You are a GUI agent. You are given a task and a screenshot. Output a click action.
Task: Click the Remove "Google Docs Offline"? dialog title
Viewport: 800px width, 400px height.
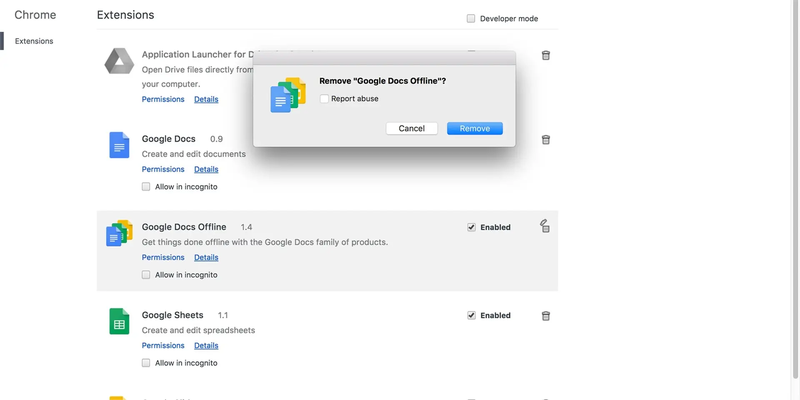[383, 81]
